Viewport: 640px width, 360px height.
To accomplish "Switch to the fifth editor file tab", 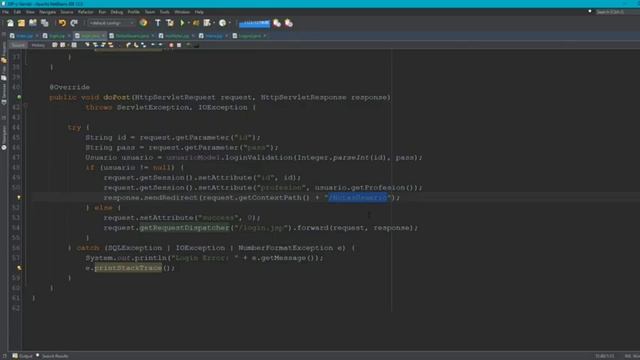I will point(176,36).
